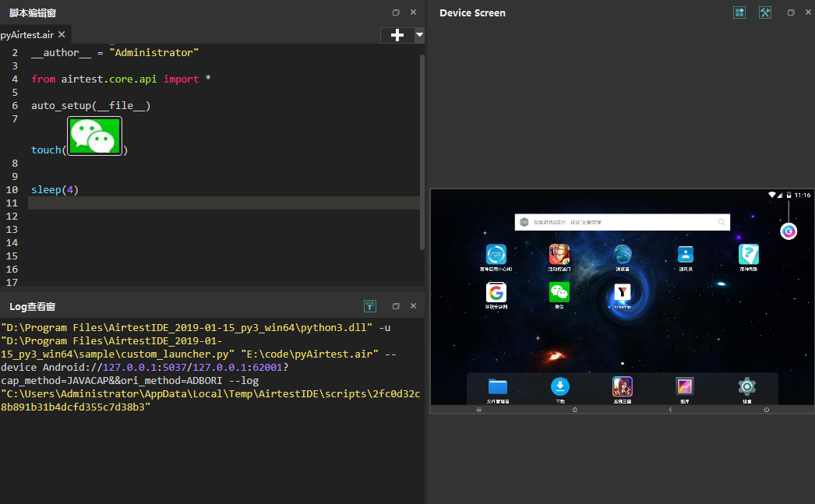
Task: Open the question-mark help app icon
Action: pos(749,255)
